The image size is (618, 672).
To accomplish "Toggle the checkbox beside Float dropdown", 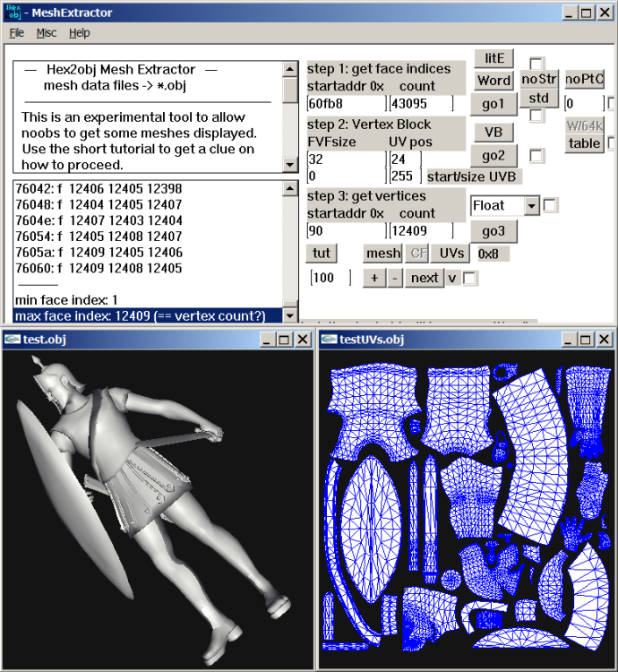I will (x=550, y=205).
